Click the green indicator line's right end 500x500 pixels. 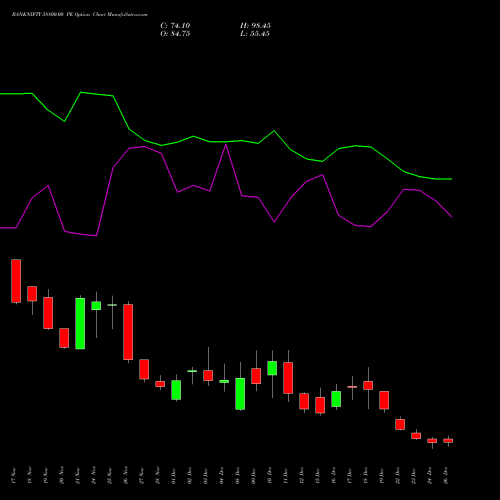coord(451,179)
